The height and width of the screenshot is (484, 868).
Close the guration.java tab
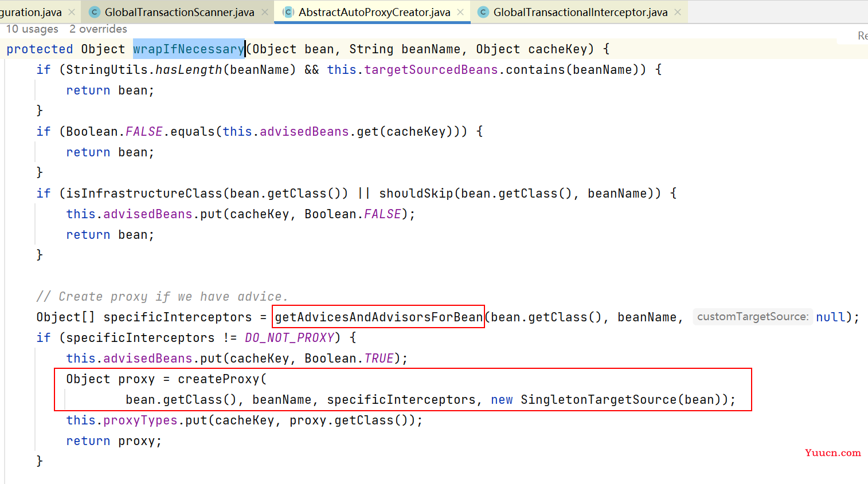pos(72,12)
